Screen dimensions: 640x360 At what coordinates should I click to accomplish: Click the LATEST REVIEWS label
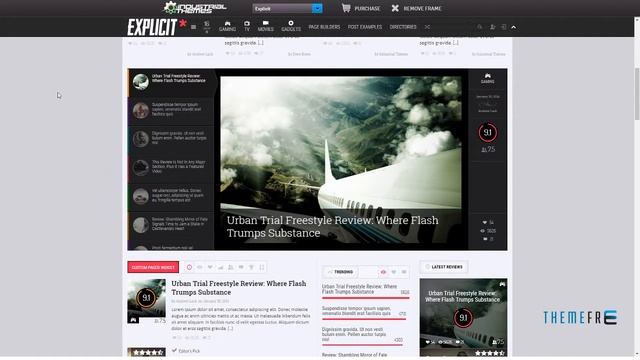pos(444,267)
